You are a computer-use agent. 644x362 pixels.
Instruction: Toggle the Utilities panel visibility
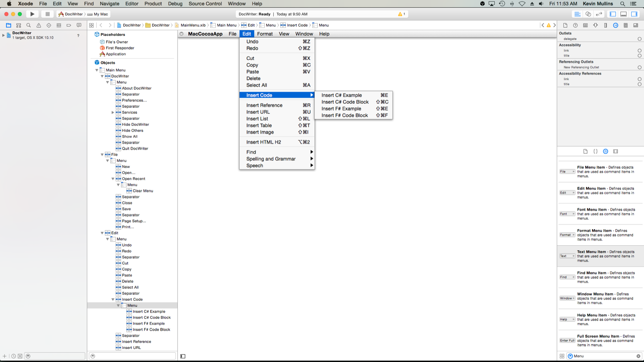(634, 14)
